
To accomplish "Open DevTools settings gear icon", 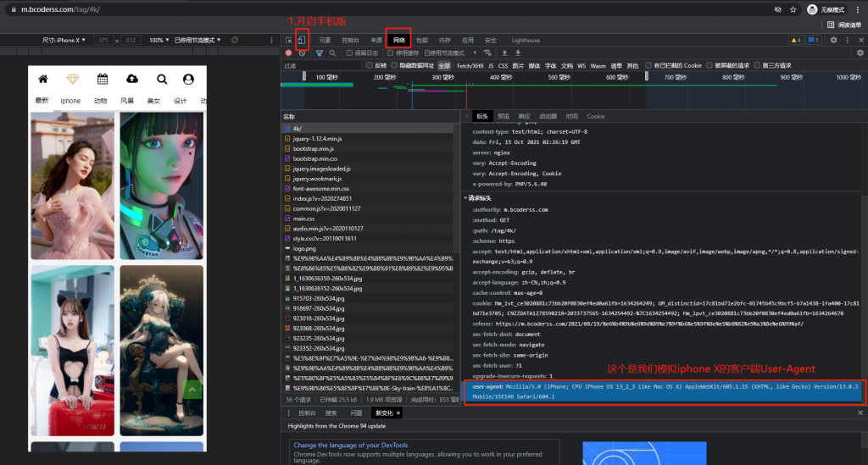I will (x=833, y=40).
